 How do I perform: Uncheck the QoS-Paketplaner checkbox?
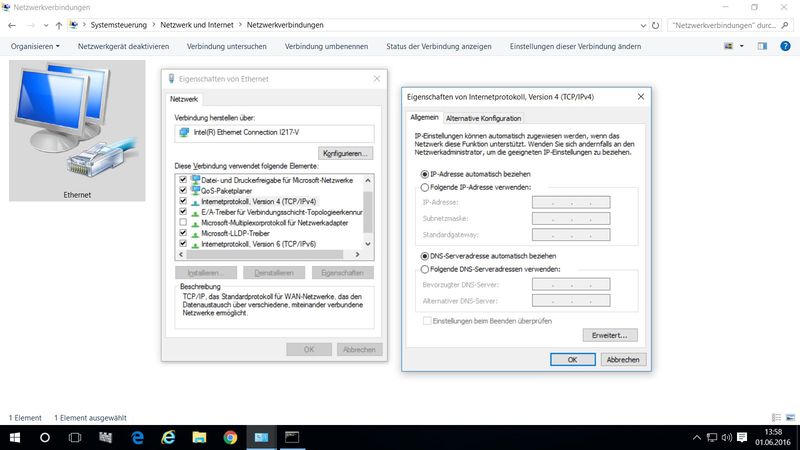182,190
